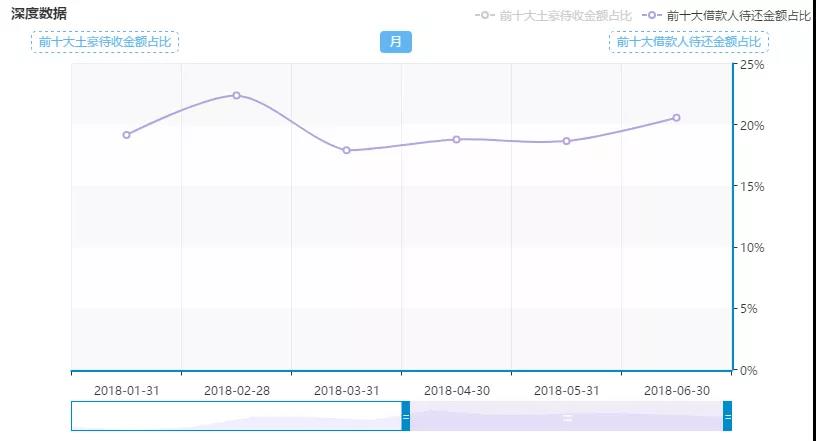Click the 2018-01-31 axis label
The width and height of the screenshot is (816, 441).
[x=126, y=390]
